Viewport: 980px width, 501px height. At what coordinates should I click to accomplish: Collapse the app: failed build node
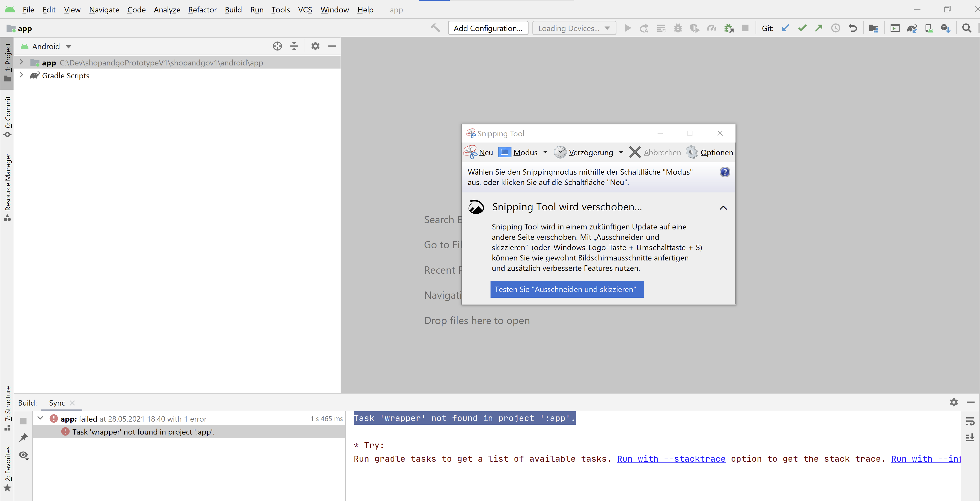pyautogui.click(x=40, y=418)
